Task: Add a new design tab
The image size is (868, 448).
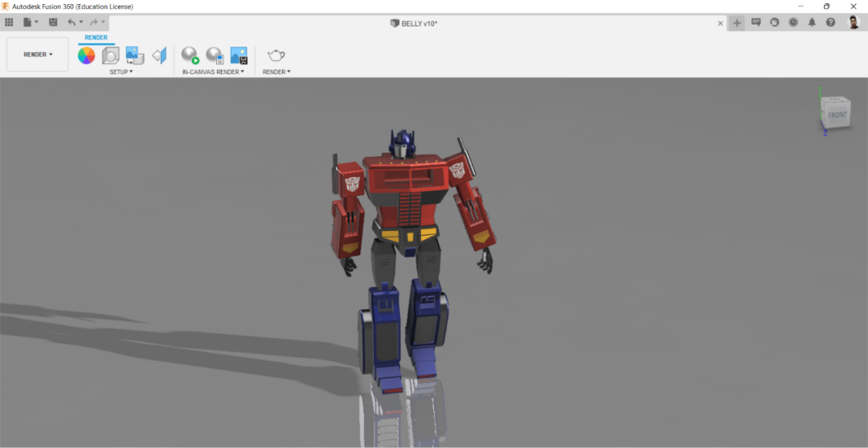Action: [737, 23]
